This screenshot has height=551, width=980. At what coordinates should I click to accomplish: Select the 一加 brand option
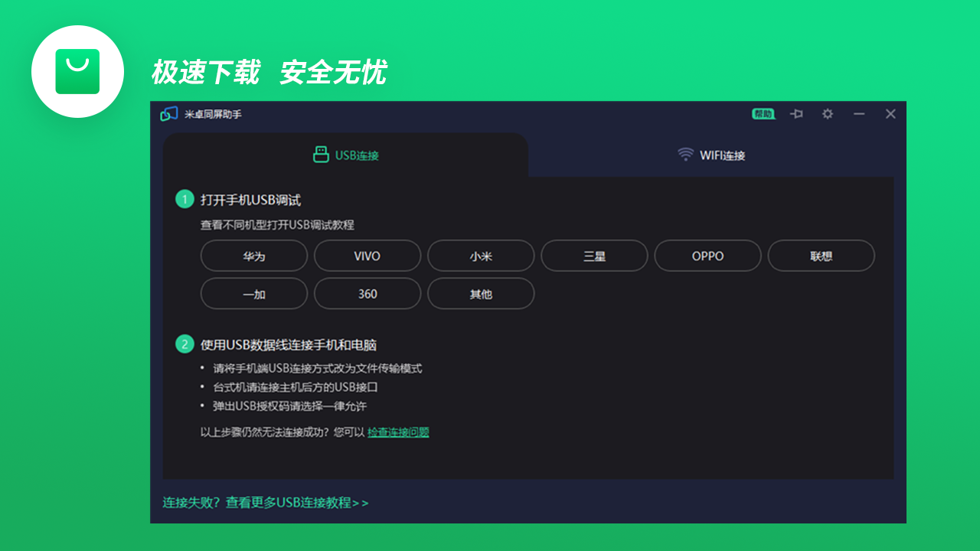click(253, 293)
